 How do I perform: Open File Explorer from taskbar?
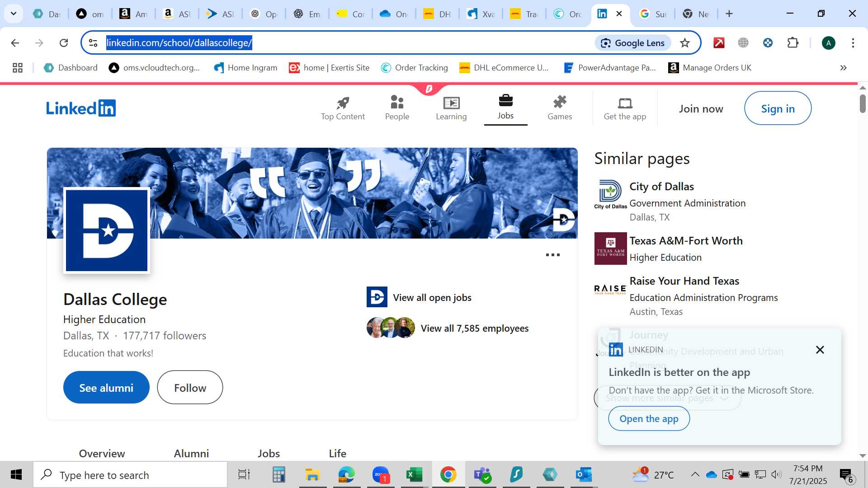(312, 475)
